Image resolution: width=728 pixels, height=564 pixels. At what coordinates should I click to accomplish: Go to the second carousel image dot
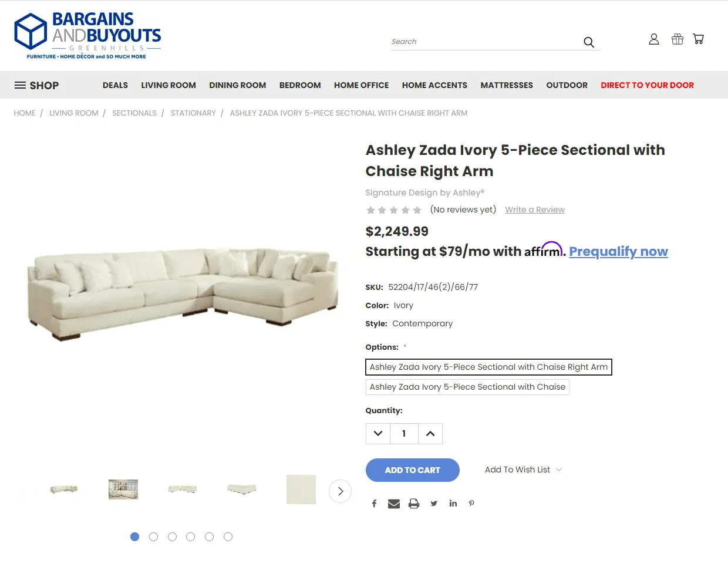pos(153,537)
